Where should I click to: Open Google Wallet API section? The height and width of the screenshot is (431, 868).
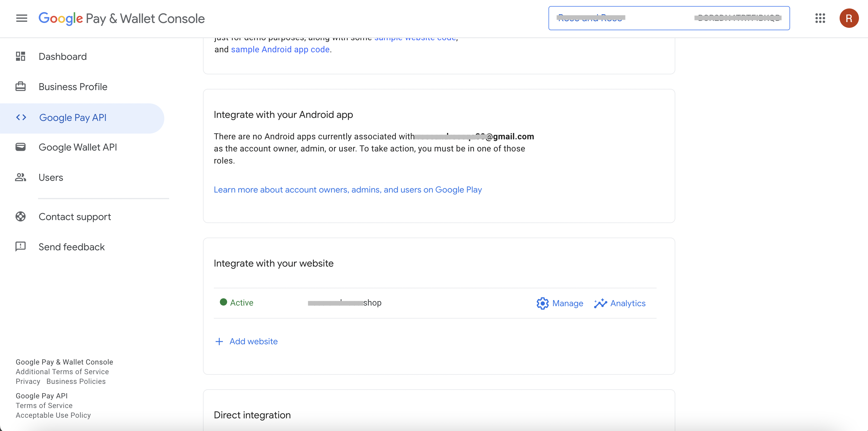[x=78, y=147]
